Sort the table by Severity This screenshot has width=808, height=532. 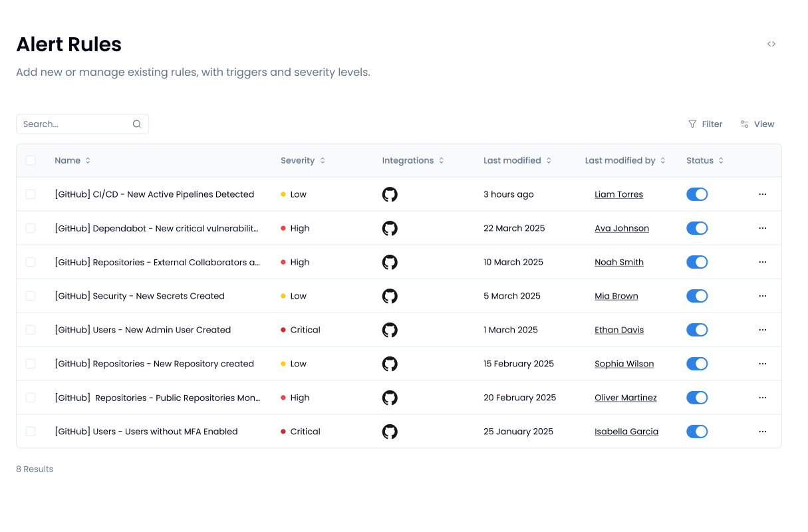coord(322,160)
